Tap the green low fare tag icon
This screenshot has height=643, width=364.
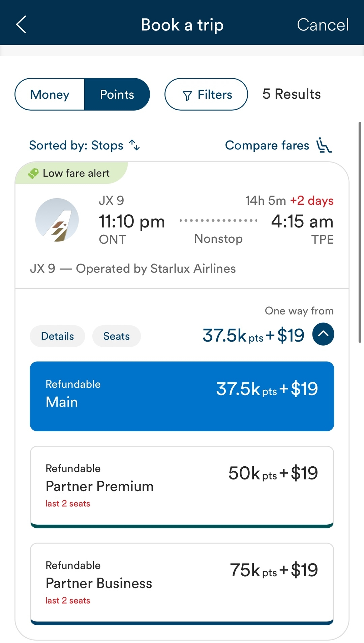tap(33, 173)
